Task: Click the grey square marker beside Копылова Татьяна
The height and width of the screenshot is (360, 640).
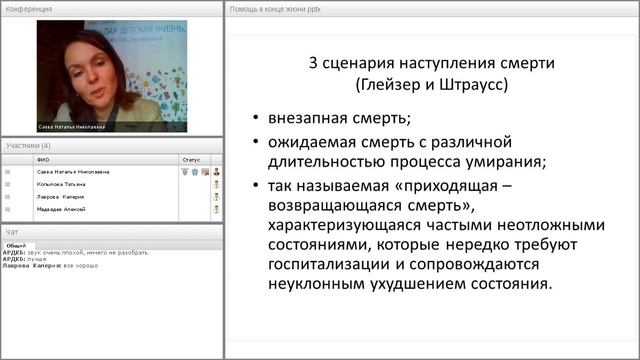Action: point(7,184)
